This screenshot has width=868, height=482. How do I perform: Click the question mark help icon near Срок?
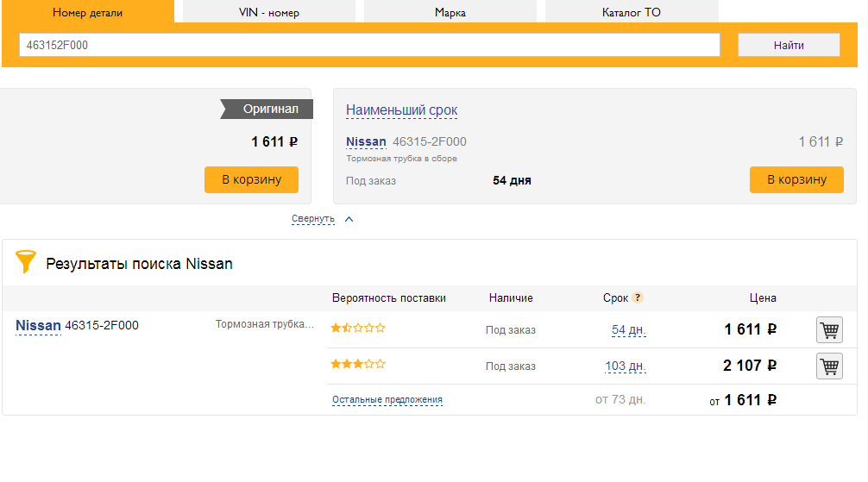tap(638, 297)
